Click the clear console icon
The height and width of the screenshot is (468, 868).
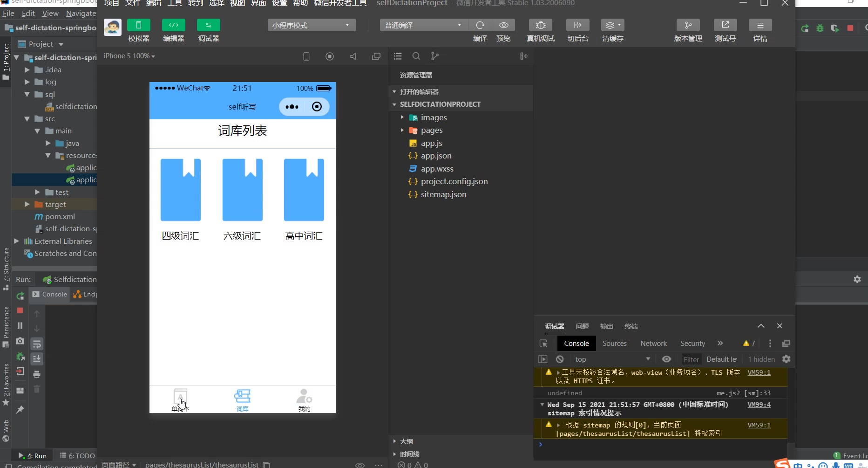click(560, 359)
